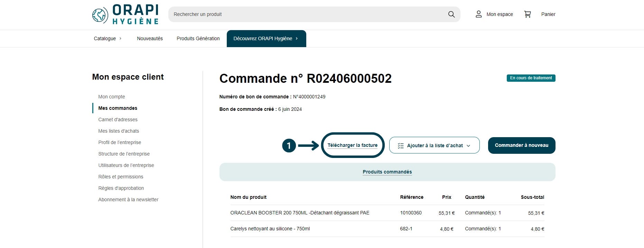Image resolution: width=644 pixels, height=248 pixels.
Task: Click Télécharger la facture
Action: pyautogui.click(x=353, y=145)
